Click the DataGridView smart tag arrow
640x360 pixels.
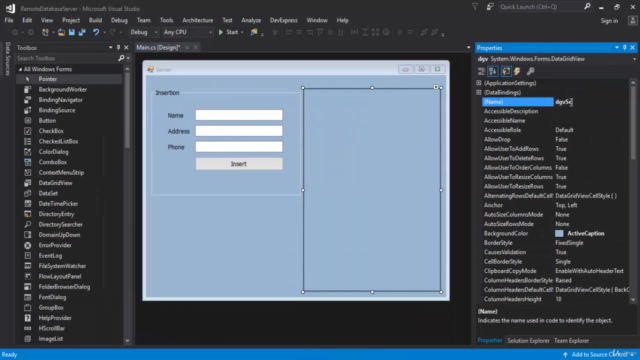click(x=436, y=87)
